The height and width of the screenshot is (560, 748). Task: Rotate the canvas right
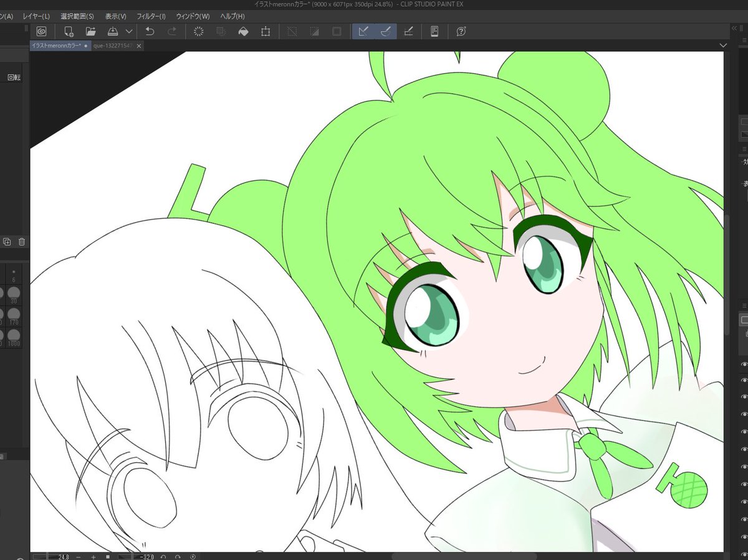tap(178, 556)
